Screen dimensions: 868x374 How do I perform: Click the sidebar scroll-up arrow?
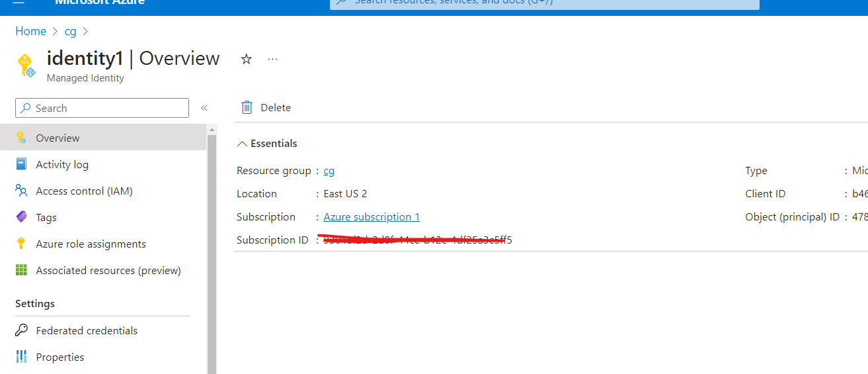tap(212, 129)
